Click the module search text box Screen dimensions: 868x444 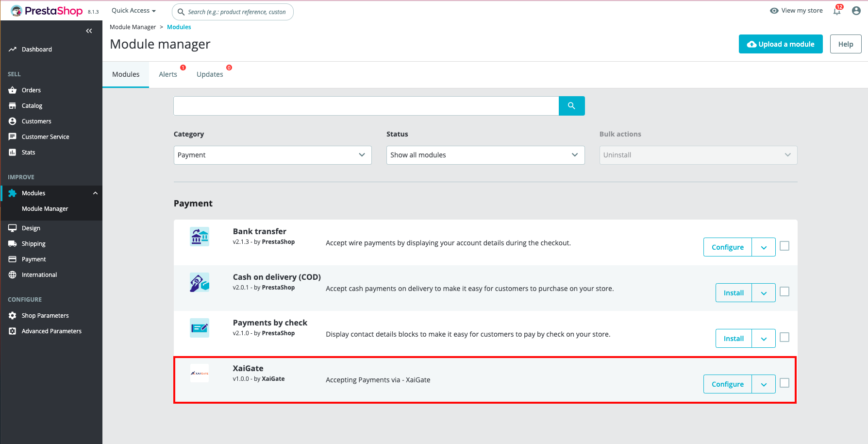[x=366, y=106]
